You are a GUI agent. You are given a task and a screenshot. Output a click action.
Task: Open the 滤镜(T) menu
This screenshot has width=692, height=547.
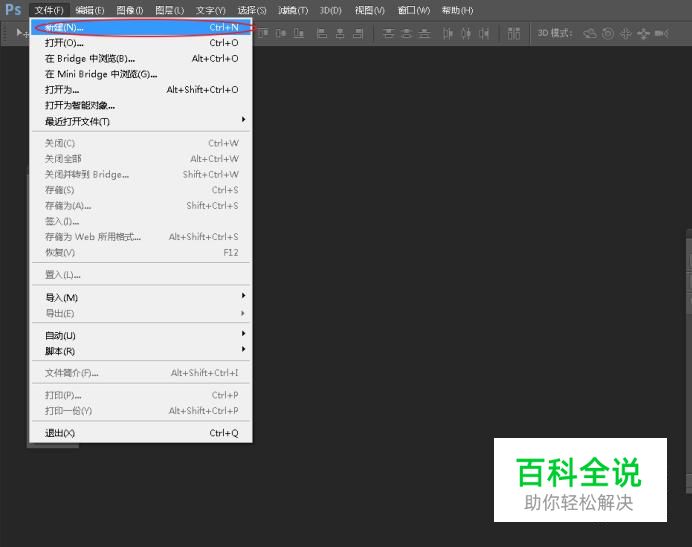click(293, 10)
